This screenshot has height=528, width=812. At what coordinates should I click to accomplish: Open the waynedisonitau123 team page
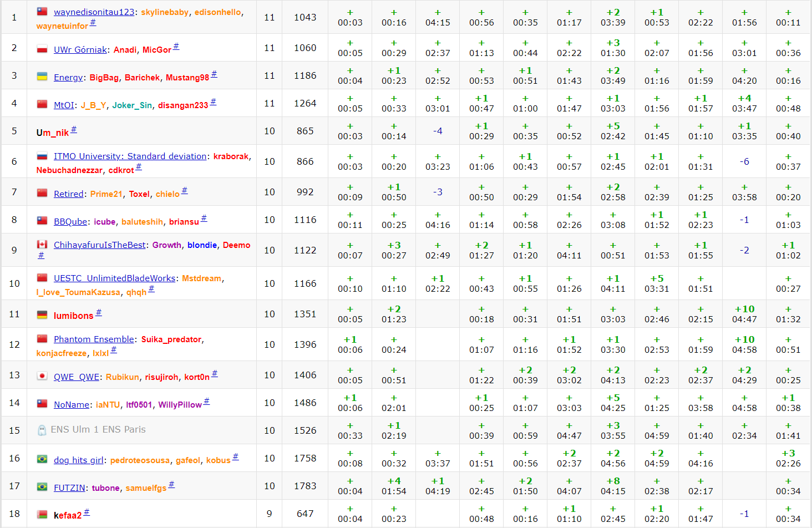(x=94, y=12)
